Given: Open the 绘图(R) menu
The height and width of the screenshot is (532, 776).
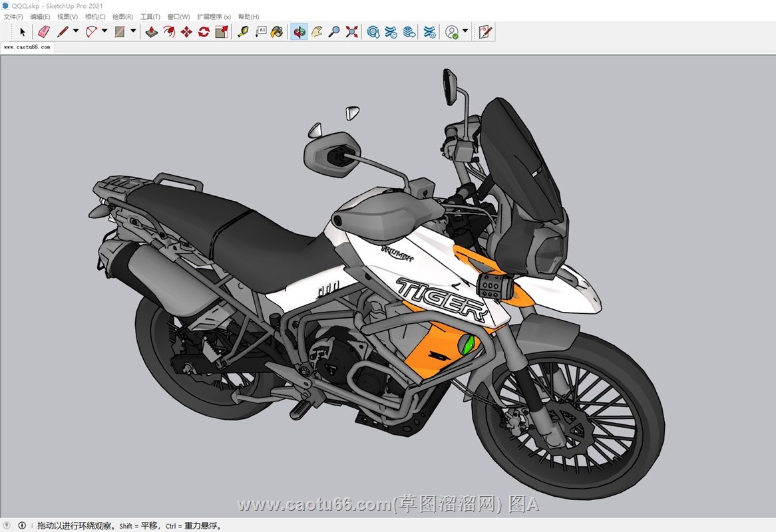Looking at the screenshot, I should pyautogui.click(x=122, y=17).
